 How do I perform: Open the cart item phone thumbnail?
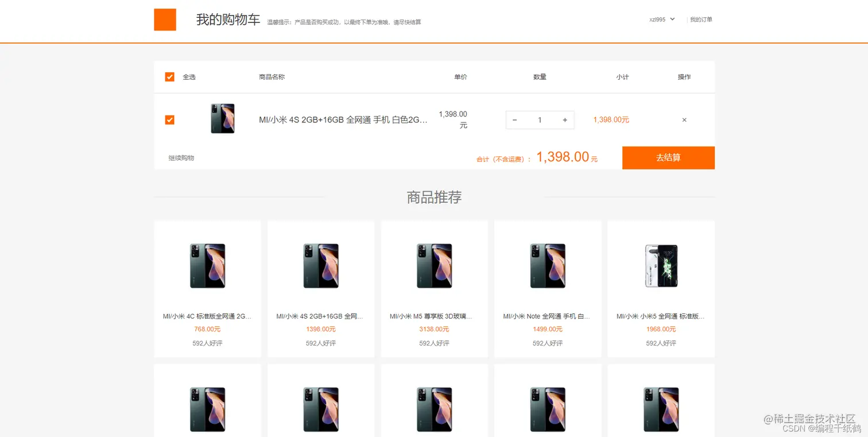click(x=223, y=119)
